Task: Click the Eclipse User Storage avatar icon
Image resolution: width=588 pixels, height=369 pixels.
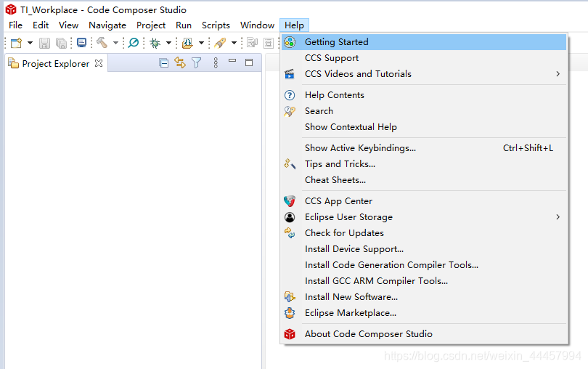Action: 290,217
